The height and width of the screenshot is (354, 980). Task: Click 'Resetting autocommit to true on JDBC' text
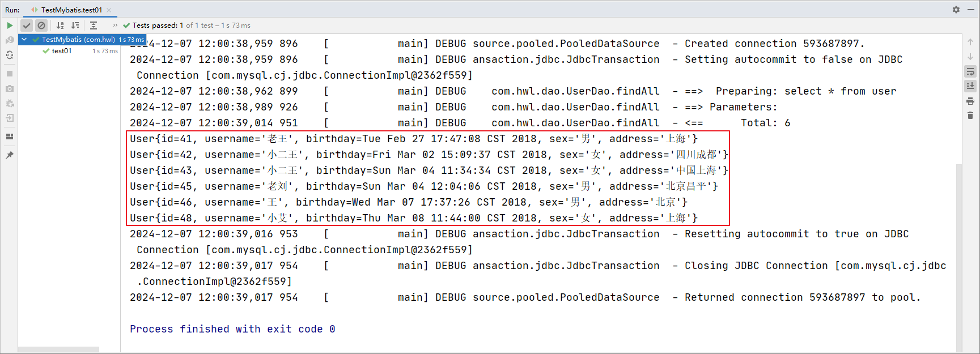(x=796, y=234)
